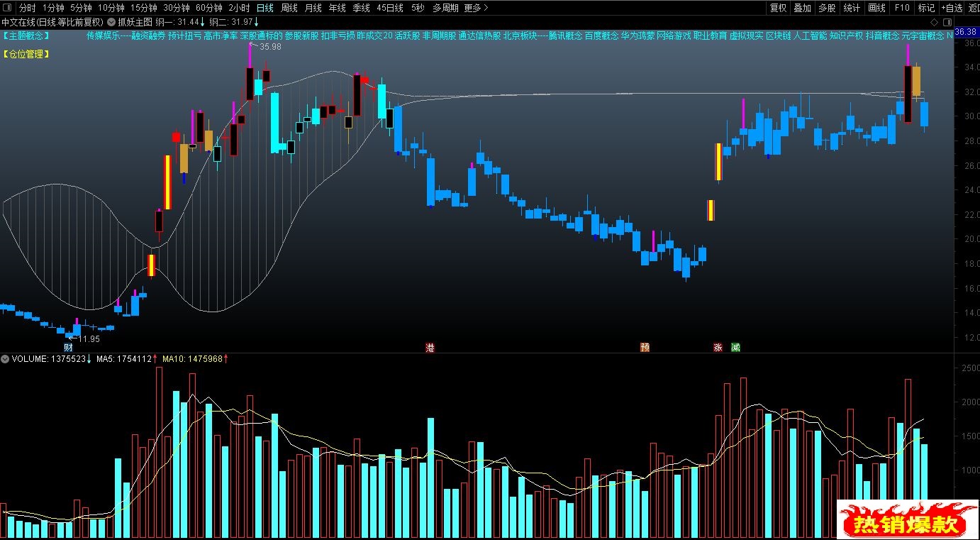The width and height of the screenshot is (980, 540).
Task: Select the 30分钟 period
Action: 176,8
